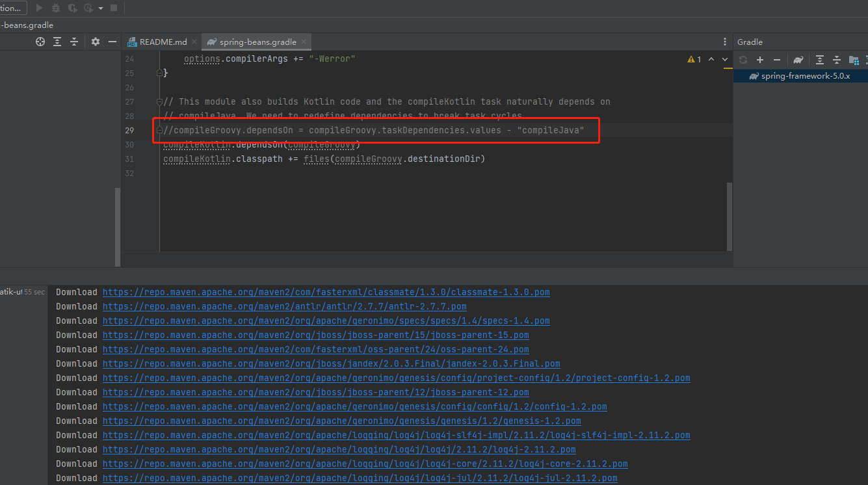This screenshot has width=868, height=485.
Task: Select opened file via crosshair icon
Action: (x=40, y=42)
